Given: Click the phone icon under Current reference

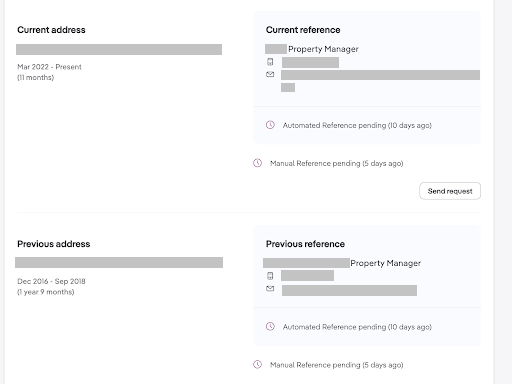Looking at the screenshot, I should (x=270, y=62).
